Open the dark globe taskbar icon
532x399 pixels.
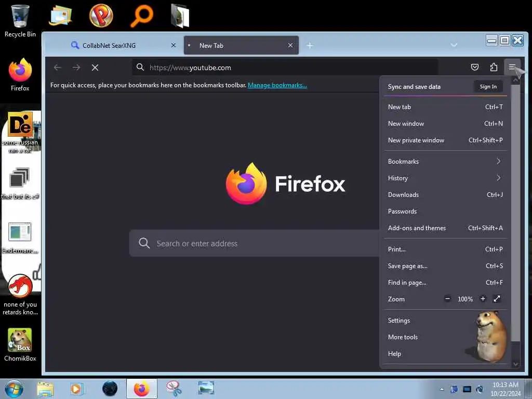point(109,389)
